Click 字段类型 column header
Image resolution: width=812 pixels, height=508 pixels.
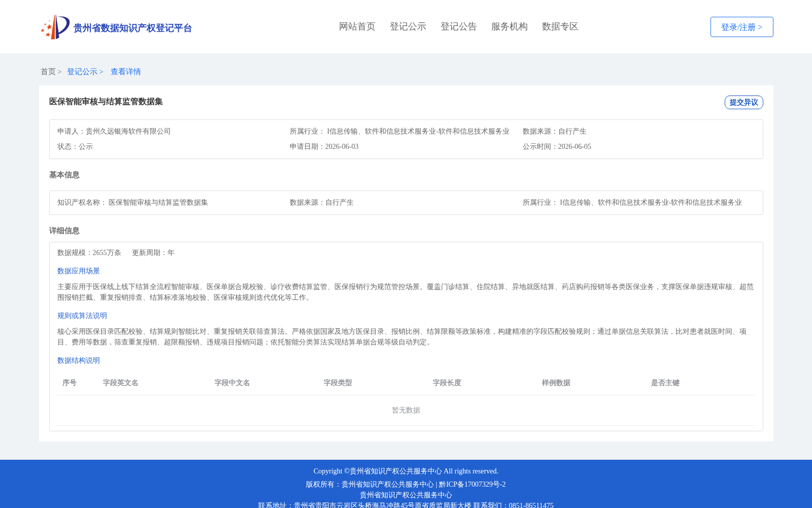point(338,383)
